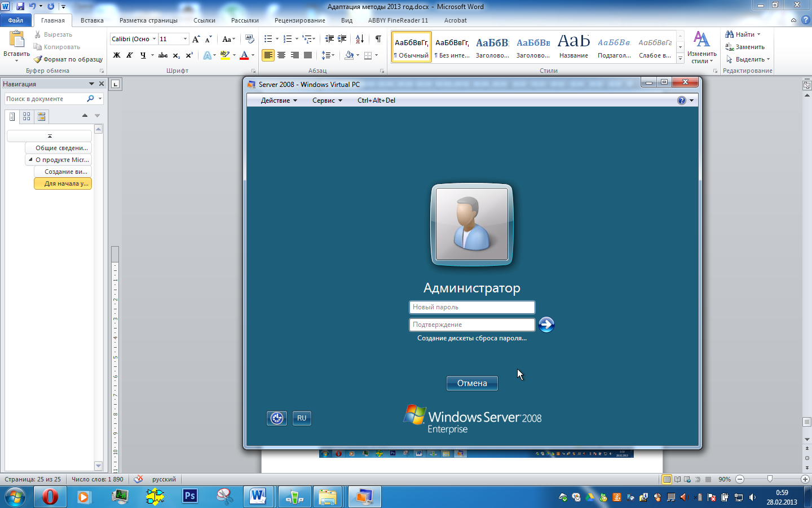Click Cut (Вырезать) in clipboard group
The width and height of the screenshot is (812, 508).
(x=54, y=34)
